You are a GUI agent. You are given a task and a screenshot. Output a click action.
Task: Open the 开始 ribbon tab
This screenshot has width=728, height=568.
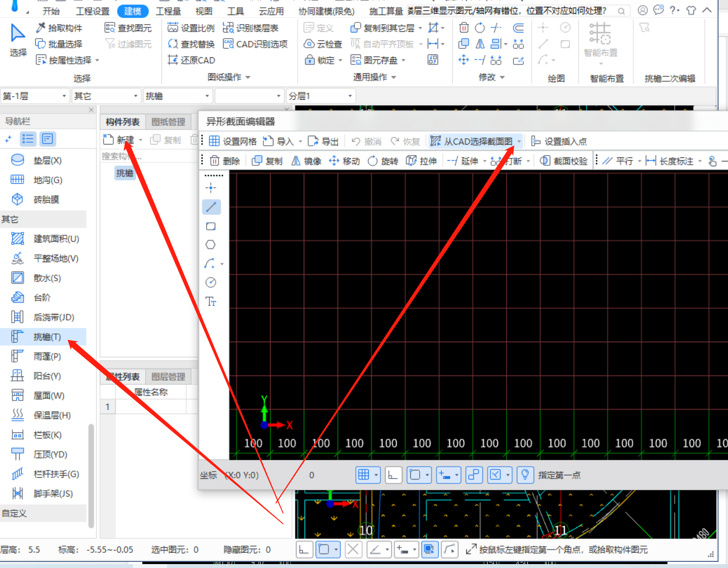51,11
